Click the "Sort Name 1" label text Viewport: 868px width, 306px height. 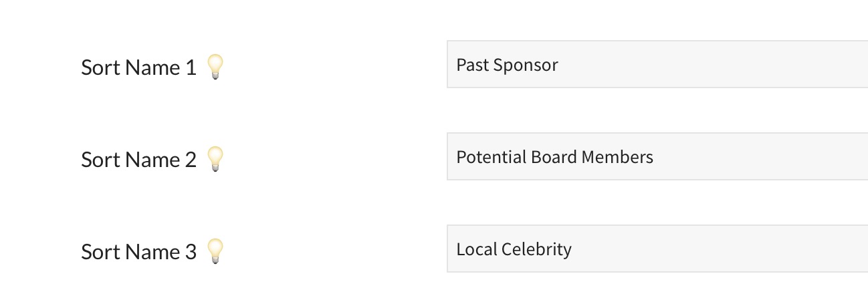click(x=138, y=67)
